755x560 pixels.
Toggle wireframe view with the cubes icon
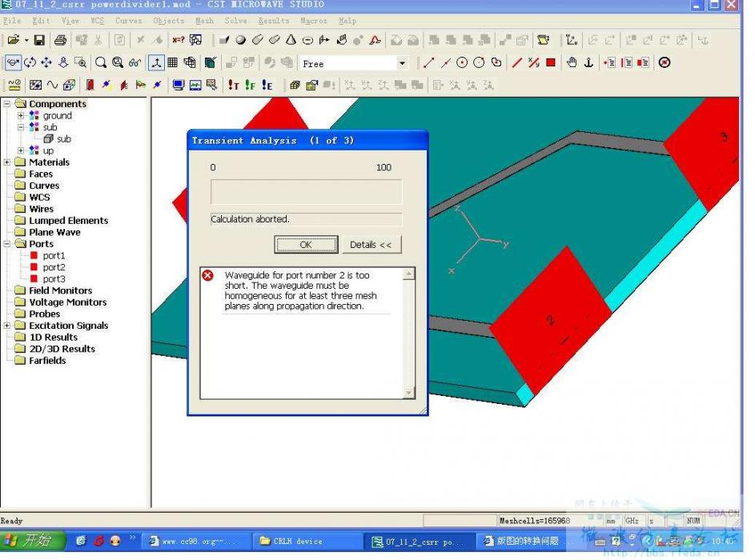point(190,62)
